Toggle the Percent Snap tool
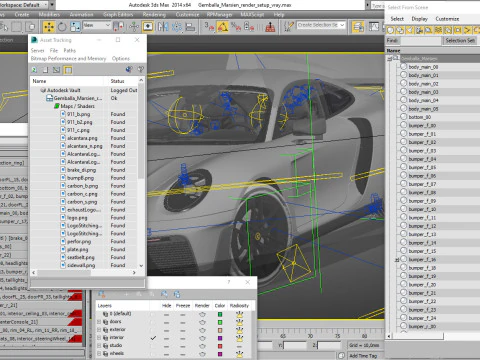The height and width of the screenshot is (360, 480). (x=236, y=26)
